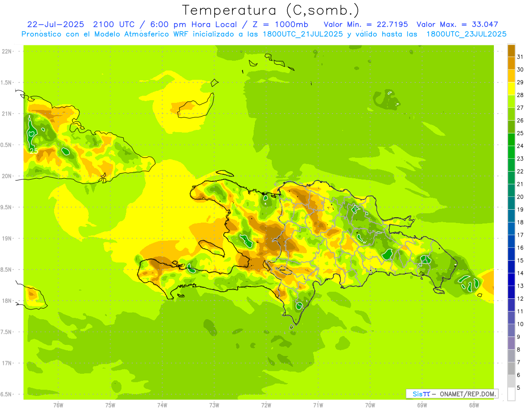Image resolution: width=532 pixels, height=411 pixels.
Task: Click the '2100 UTC' time label
Action: click(x=114, y=24)
